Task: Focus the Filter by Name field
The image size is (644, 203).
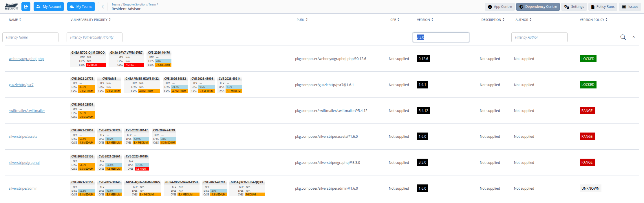Action: coord(30,37)
